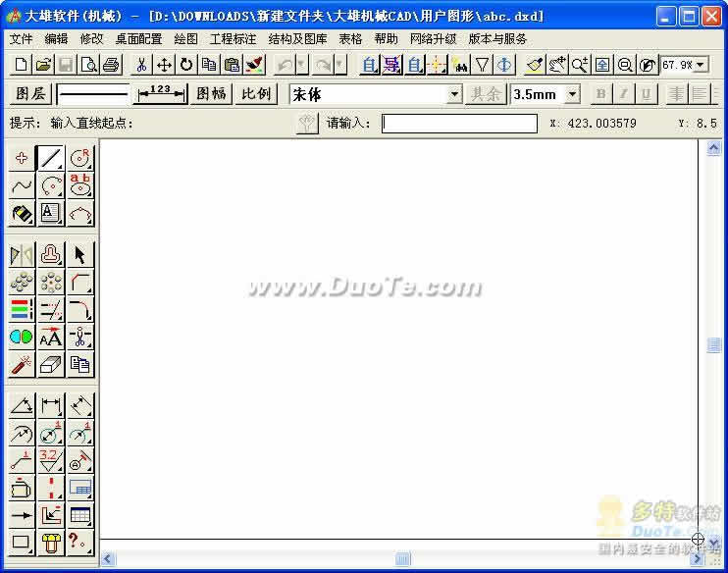728x573 pixels.
Task: Select the spline curve tool
Action: tap(22, 186)
